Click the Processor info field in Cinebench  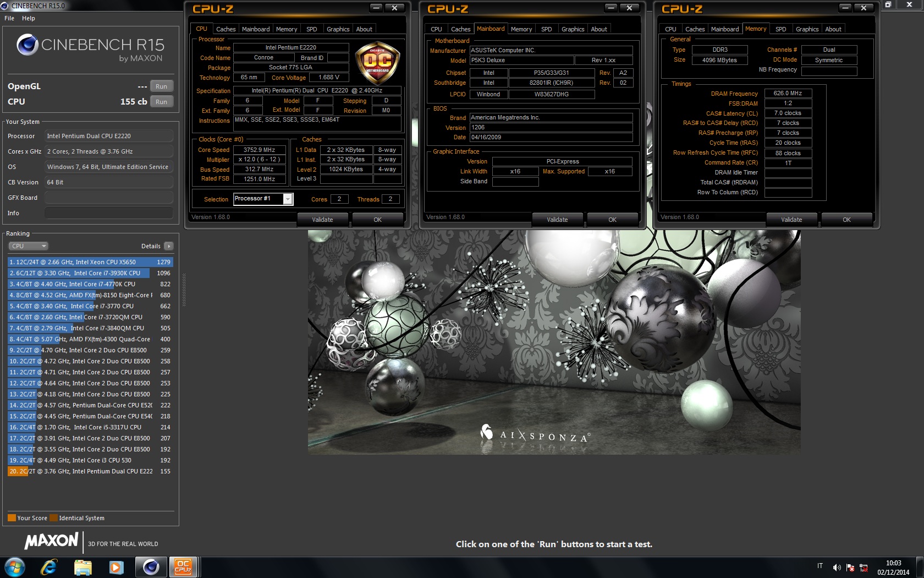(109, 136)
